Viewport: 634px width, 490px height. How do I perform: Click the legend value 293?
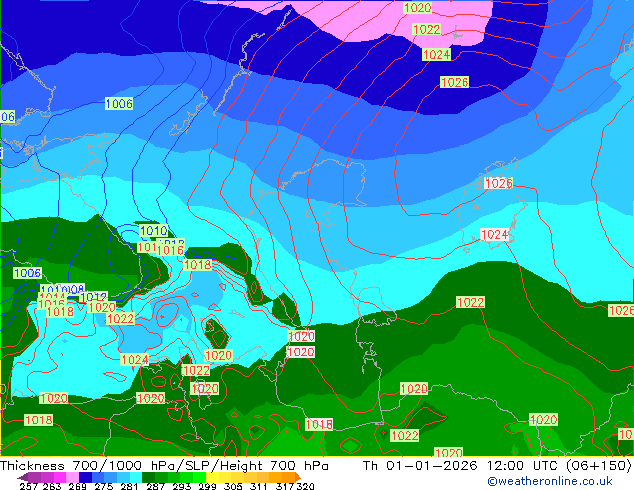pyautogui.click(x=182, y=486)
